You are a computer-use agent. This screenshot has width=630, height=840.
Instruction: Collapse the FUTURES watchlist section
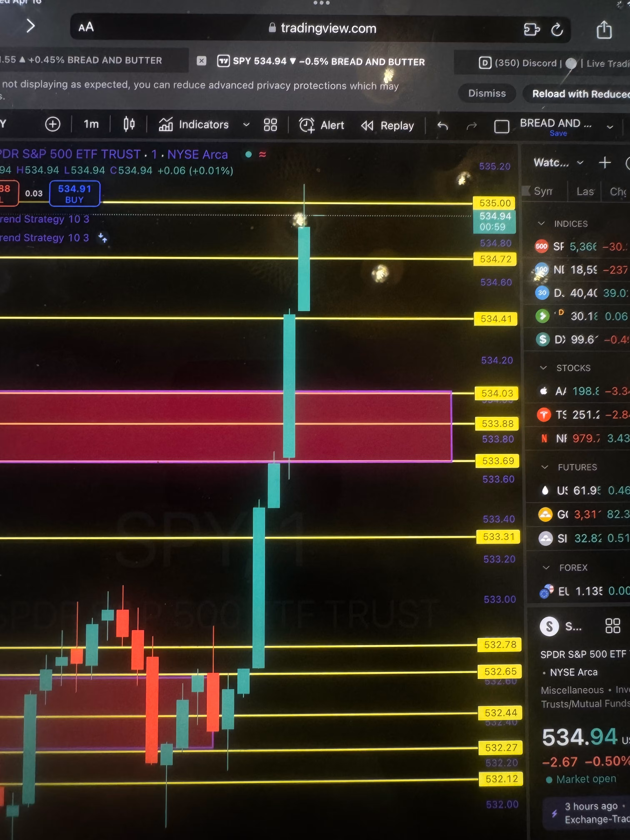(x=545, y=467)
